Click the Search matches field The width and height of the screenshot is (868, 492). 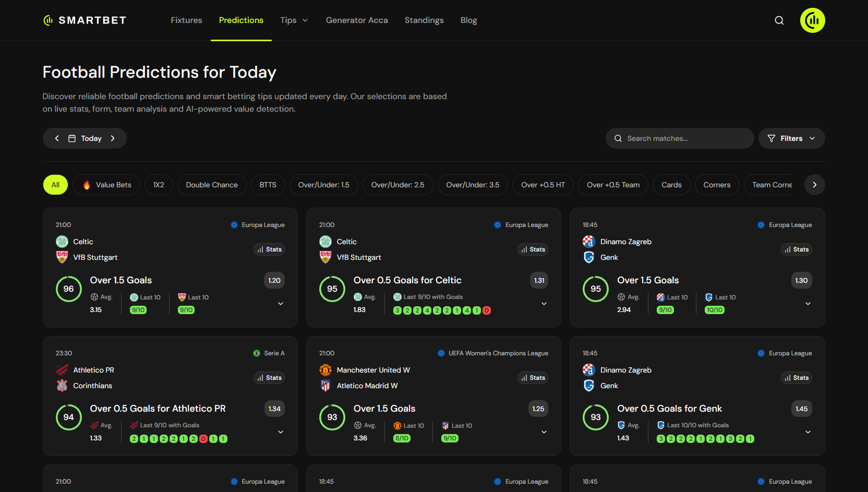[x=680, y=138]
